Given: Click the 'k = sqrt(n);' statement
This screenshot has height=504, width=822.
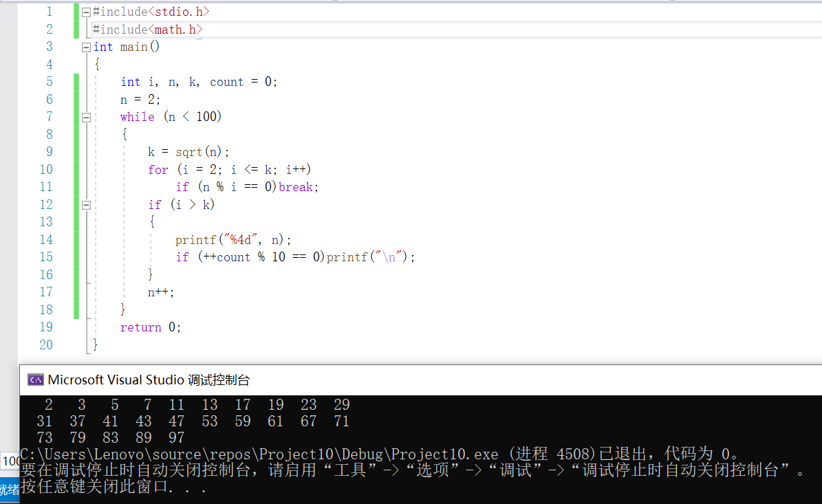Looking at the screenshot, I should pos(188,152).
